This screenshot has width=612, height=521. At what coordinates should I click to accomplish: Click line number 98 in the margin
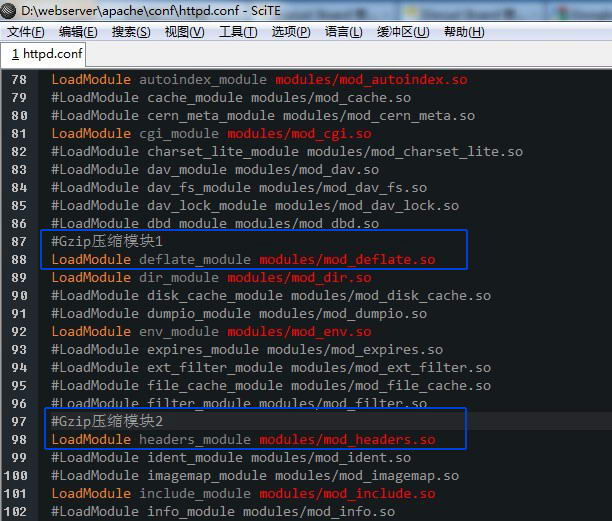19,439
